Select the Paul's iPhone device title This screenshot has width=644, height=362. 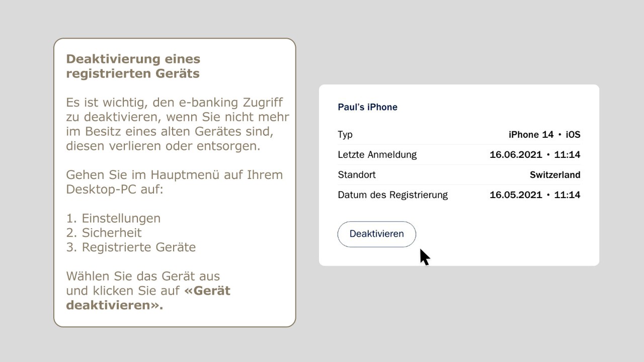[367, 107]
